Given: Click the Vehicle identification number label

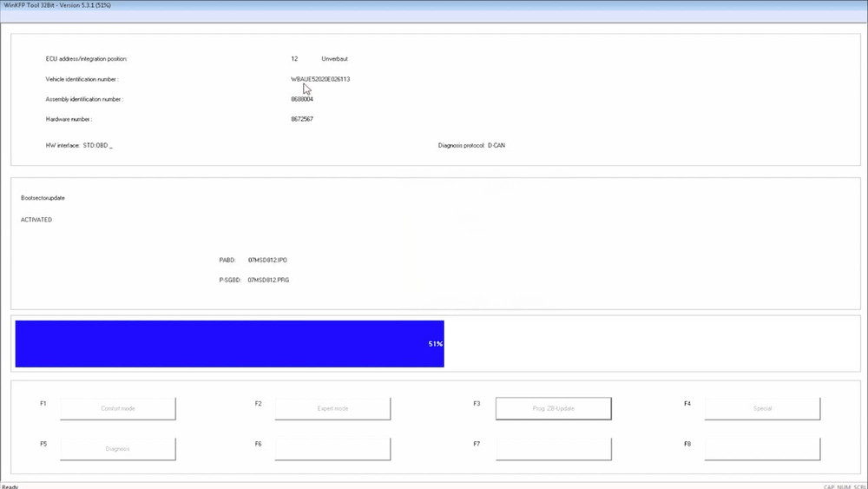Looking at the screenshot, I should pos(82,79).
